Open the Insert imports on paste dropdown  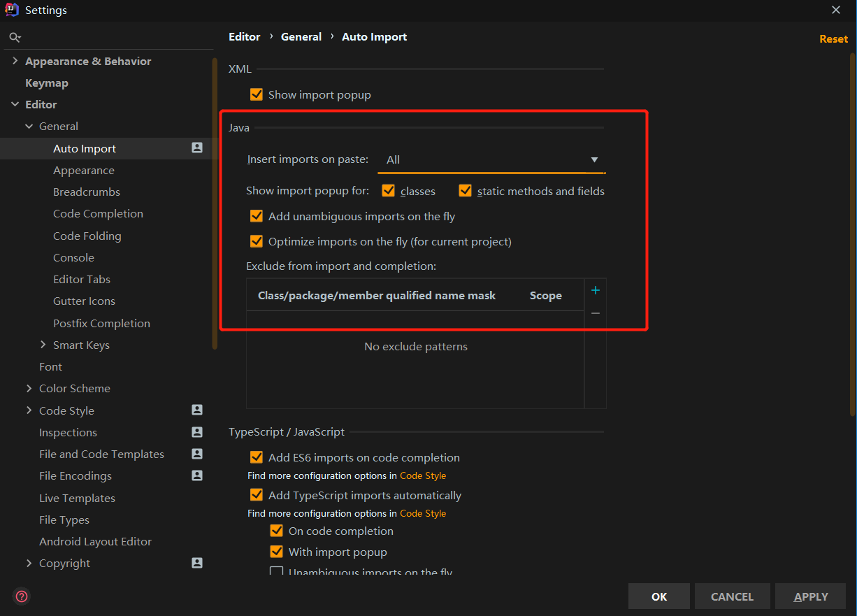point(491,159)
